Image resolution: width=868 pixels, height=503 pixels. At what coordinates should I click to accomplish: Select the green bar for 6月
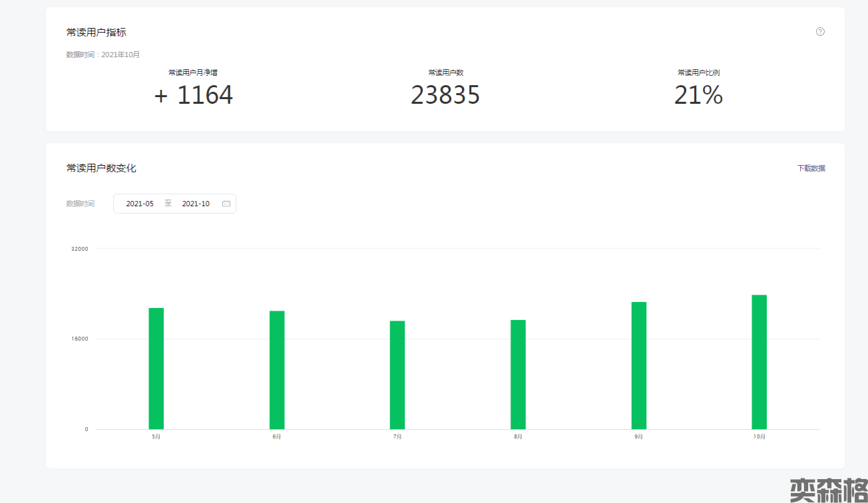coord(277,370)
